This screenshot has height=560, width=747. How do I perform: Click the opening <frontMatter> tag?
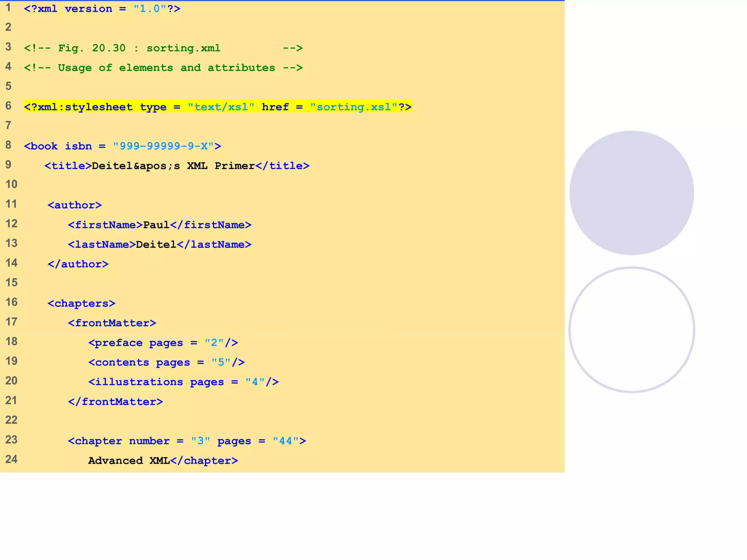pos(112,323)
